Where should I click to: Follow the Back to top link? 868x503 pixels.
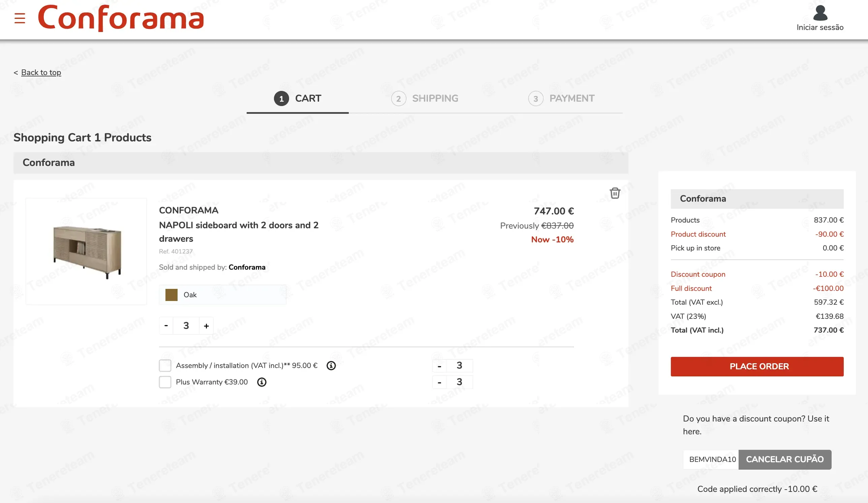tap(41, 73)
